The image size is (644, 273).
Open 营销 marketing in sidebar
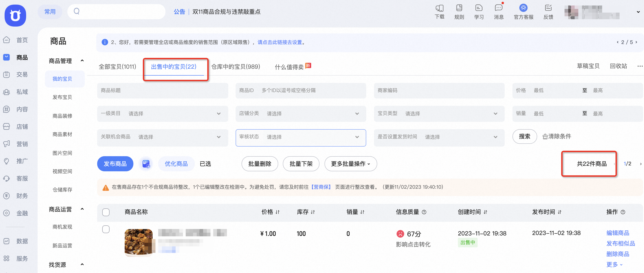16,144
